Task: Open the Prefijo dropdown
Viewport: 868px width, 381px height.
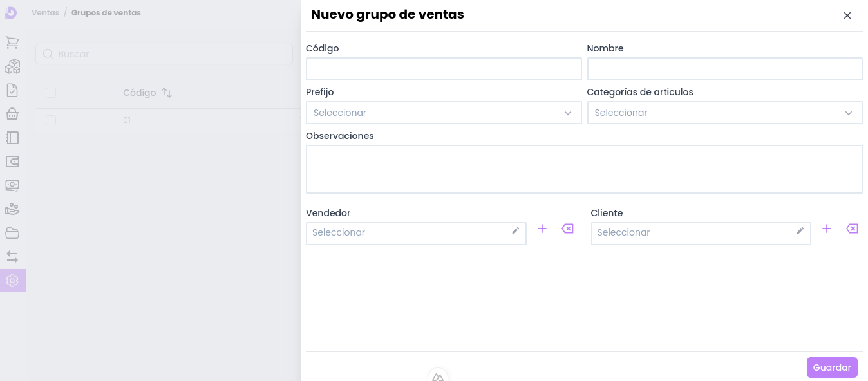Action: point(443,113)
